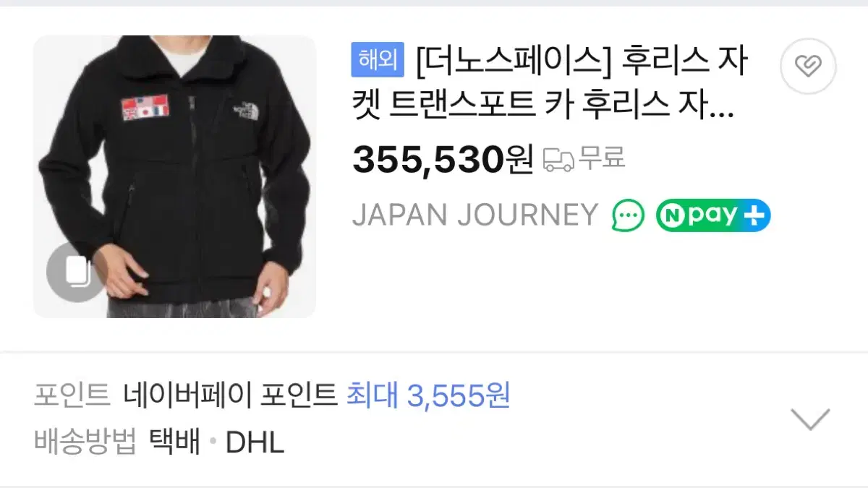Viewport: 868px width, 488px height.
Task: Click the blue plus symbol in Npay badge
Action: tap(754, 215)
